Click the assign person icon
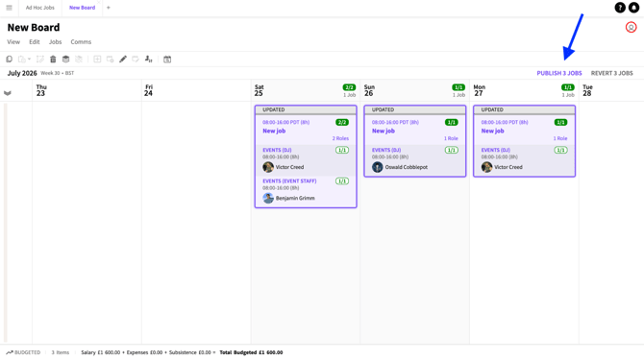644x360 pixels. point(148,60)
